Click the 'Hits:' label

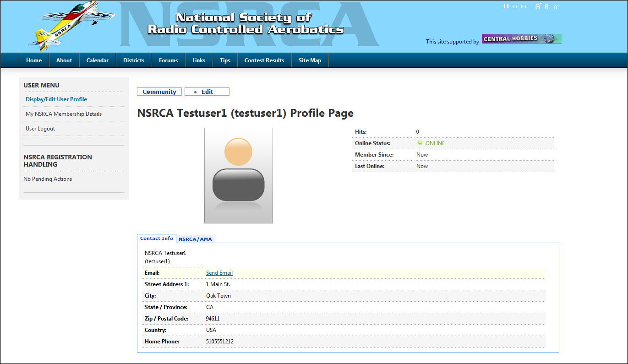click(361, 132)
